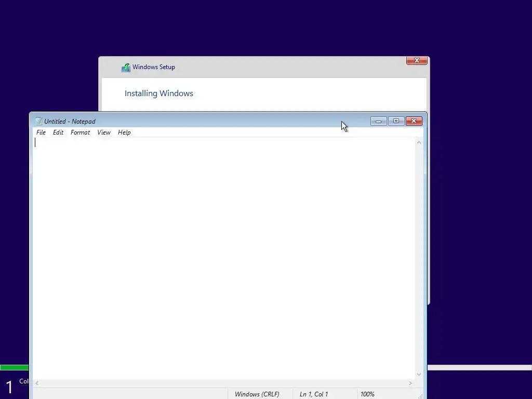Open the Edit menu in Notepad

click(58, 132)
